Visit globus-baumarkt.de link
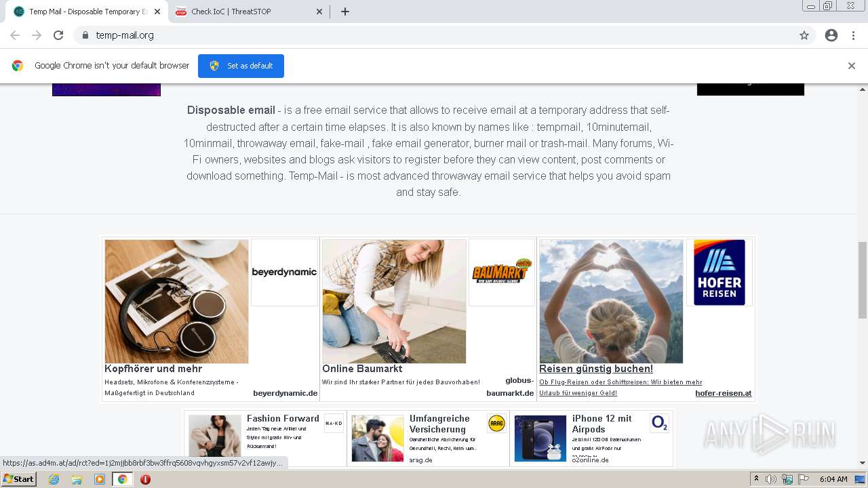 510,387
